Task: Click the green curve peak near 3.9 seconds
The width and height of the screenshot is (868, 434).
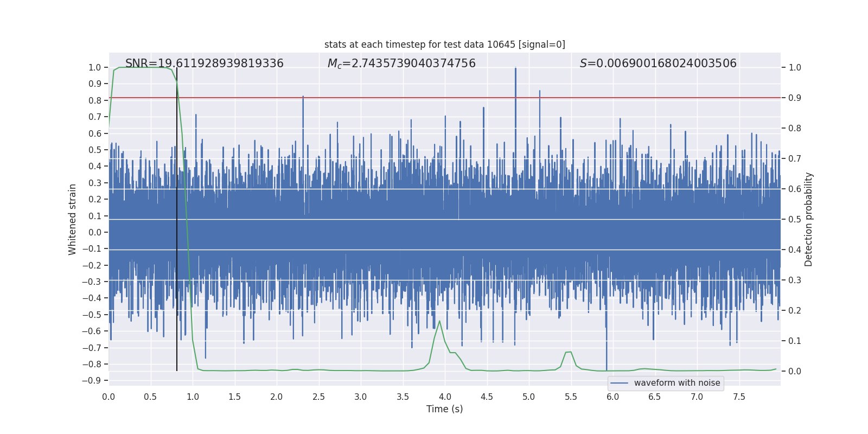Action: point(439,322)
